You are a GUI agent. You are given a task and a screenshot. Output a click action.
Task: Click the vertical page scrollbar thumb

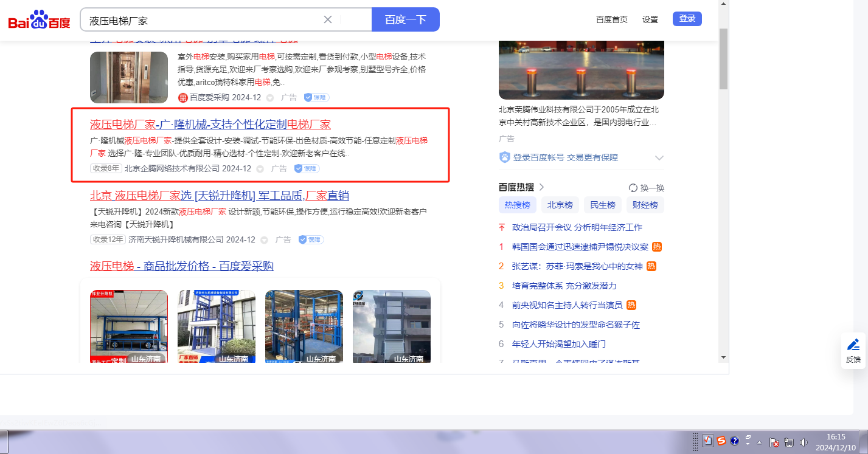tap(723, 58)
